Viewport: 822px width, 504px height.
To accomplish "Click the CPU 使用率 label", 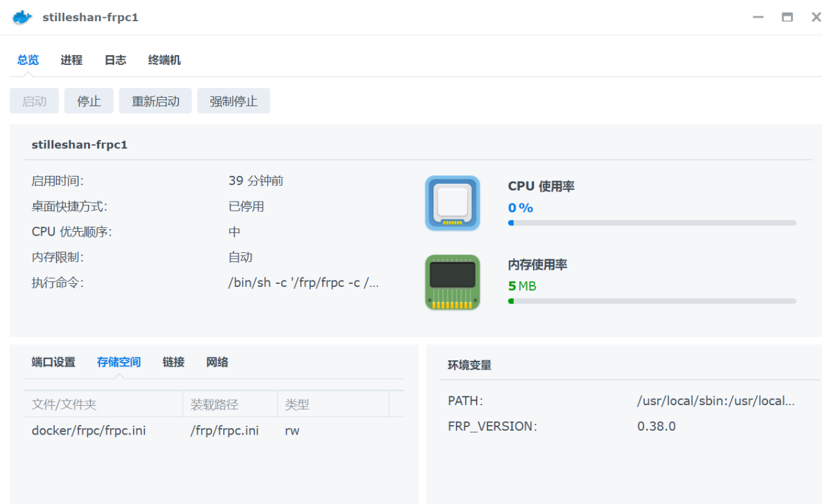I will 541,186.
